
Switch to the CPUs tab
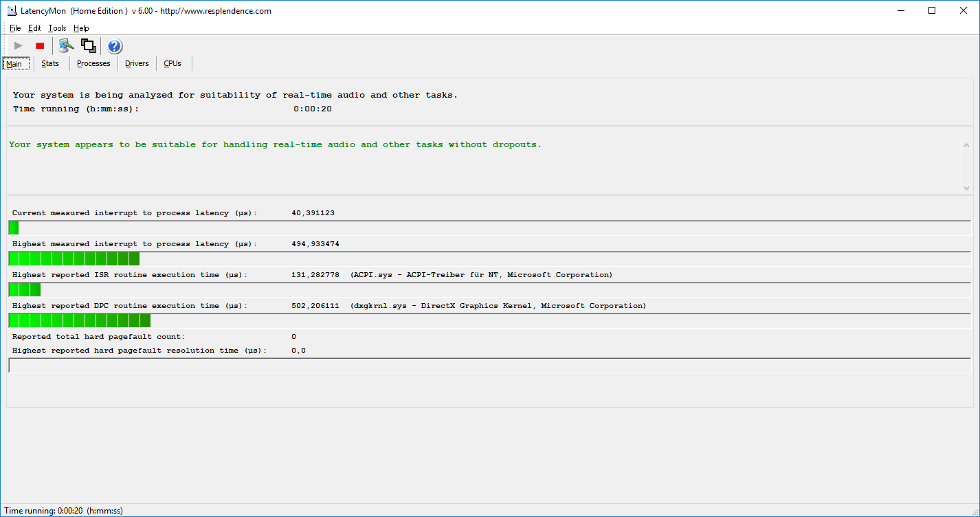[172, 64]
